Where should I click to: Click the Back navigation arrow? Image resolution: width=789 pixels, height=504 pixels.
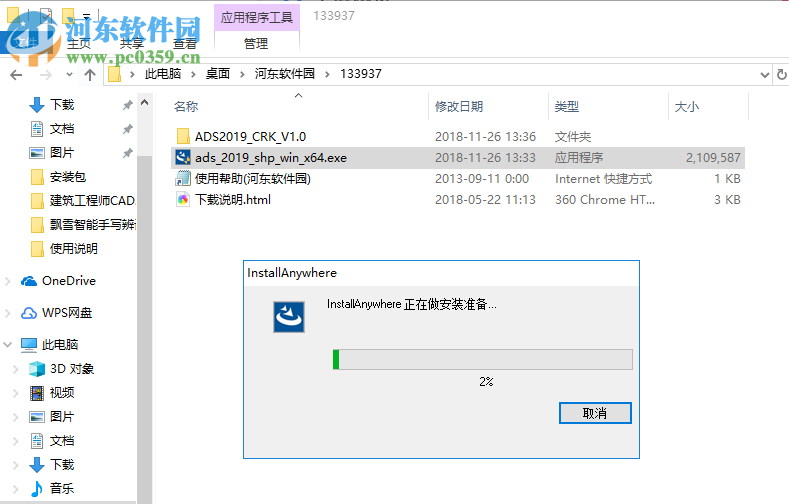[x=16, y=75]
